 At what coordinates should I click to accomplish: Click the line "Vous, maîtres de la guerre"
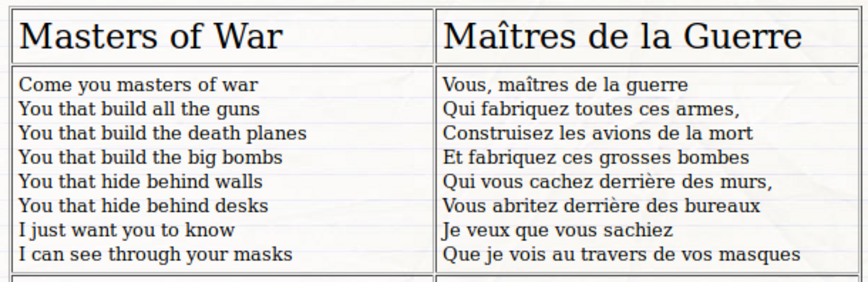click(x=565, y=85)
